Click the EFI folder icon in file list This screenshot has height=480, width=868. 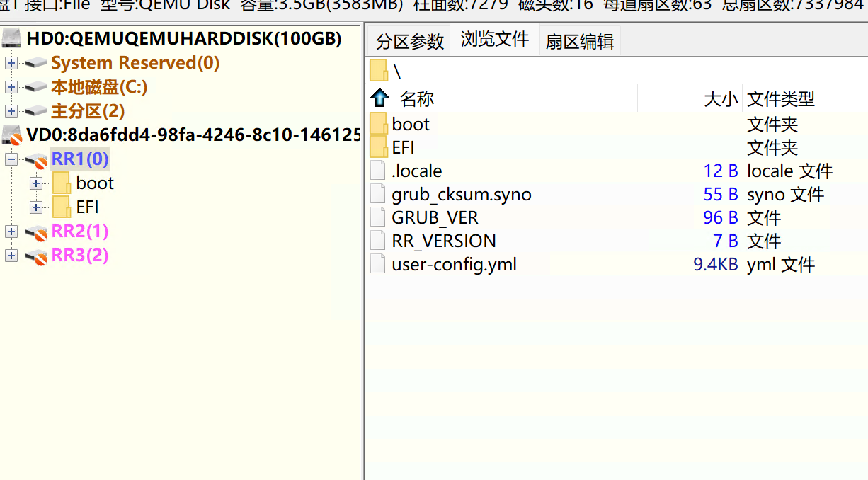[379, 147]
